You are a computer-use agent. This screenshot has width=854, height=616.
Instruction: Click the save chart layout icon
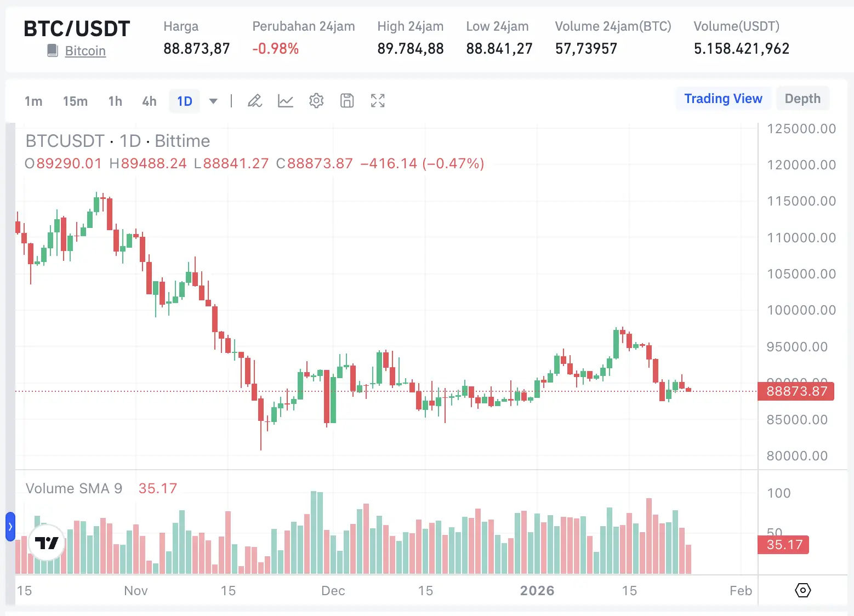tap(346, 101)
